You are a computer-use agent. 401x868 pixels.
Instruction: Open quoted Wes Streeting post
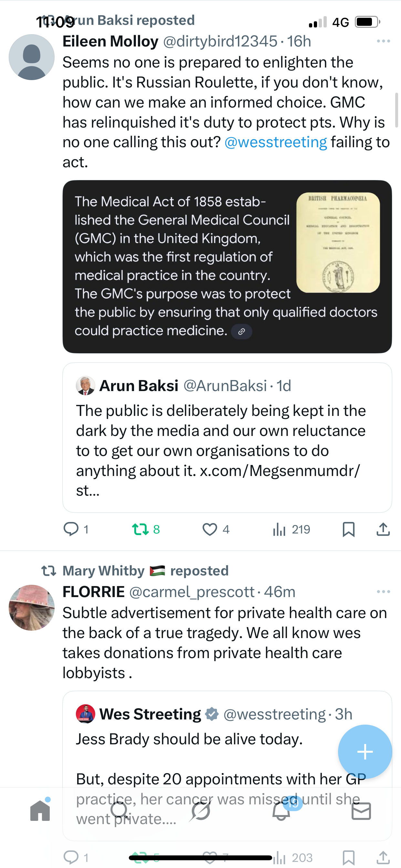pos(202,741)
